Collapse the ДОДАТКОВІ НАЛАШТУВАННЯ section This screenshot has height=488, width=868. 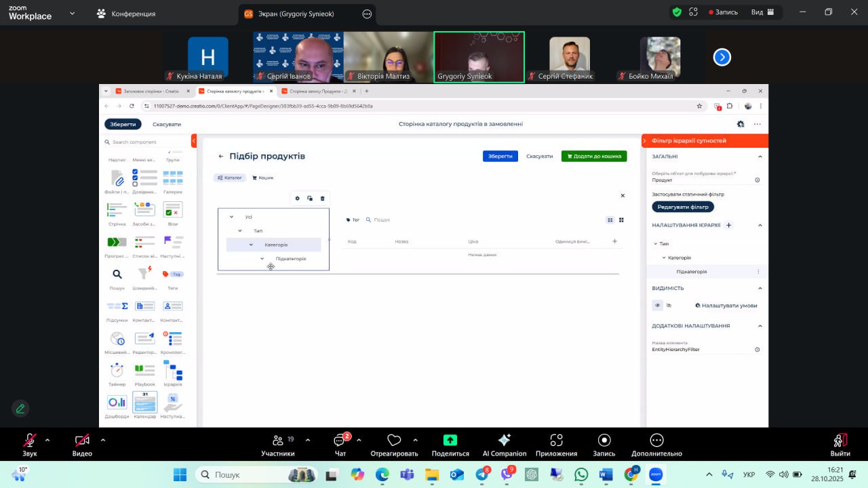760,326
